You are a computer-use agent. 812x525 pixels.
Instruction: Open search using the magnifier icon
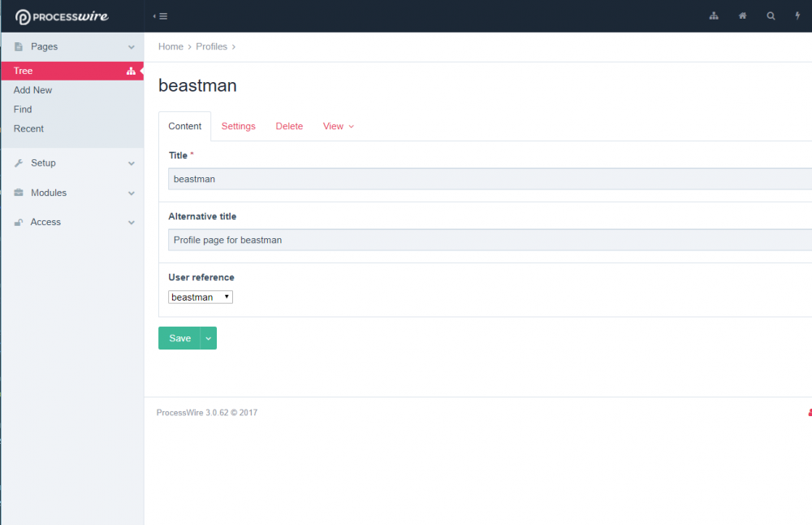(x=771, y=16)
